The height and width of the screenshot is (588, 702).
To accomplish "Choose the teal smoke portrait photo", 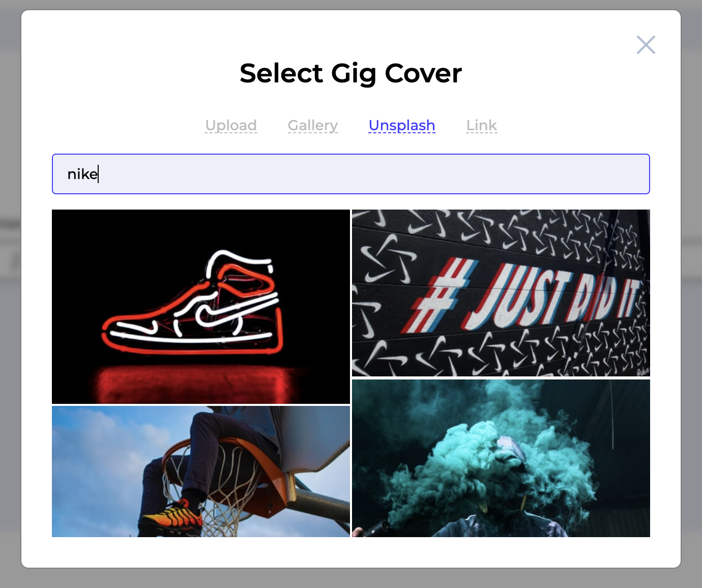I will pos(501,458).
